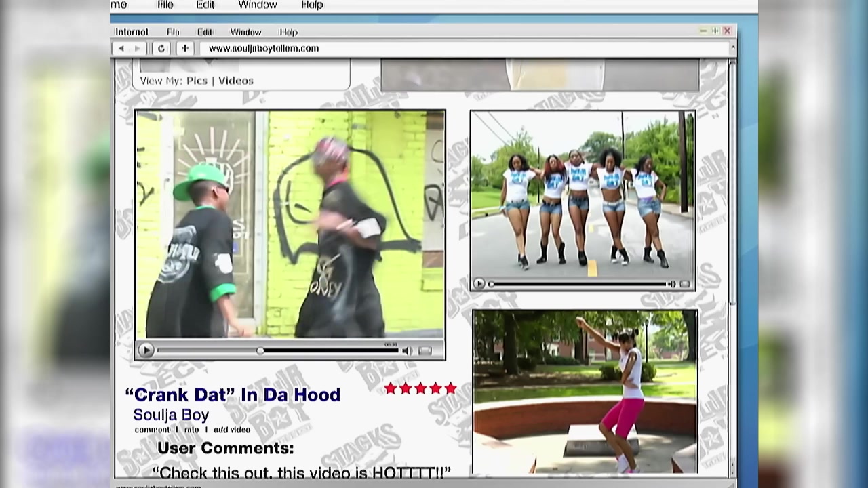Click the browser forward arrow button

[138, 49]
